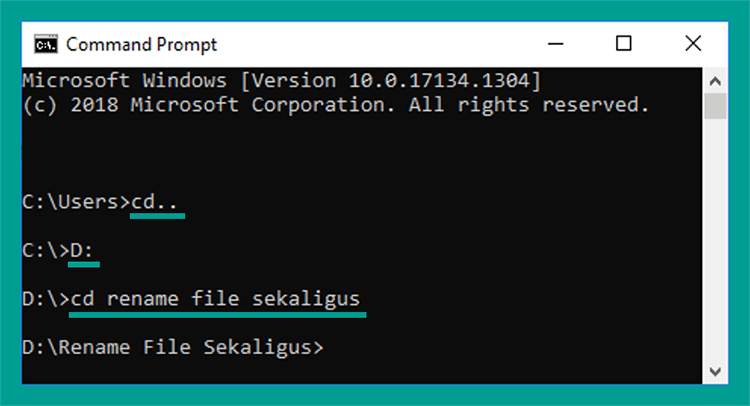Click the "C:\Users>" prompt text

tap(76, 202)
